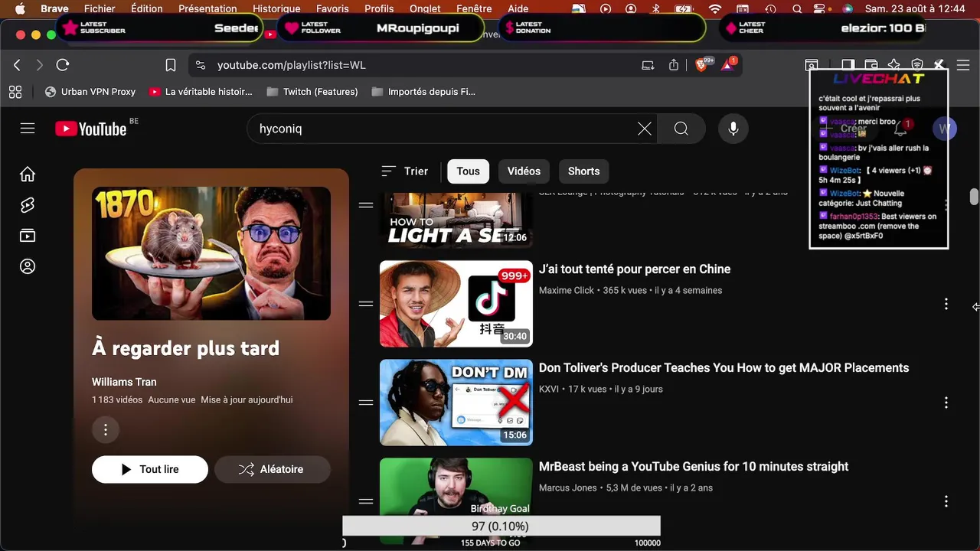Reload the current page
Viewport: 980px width, 551px height.
click(63, 65)
